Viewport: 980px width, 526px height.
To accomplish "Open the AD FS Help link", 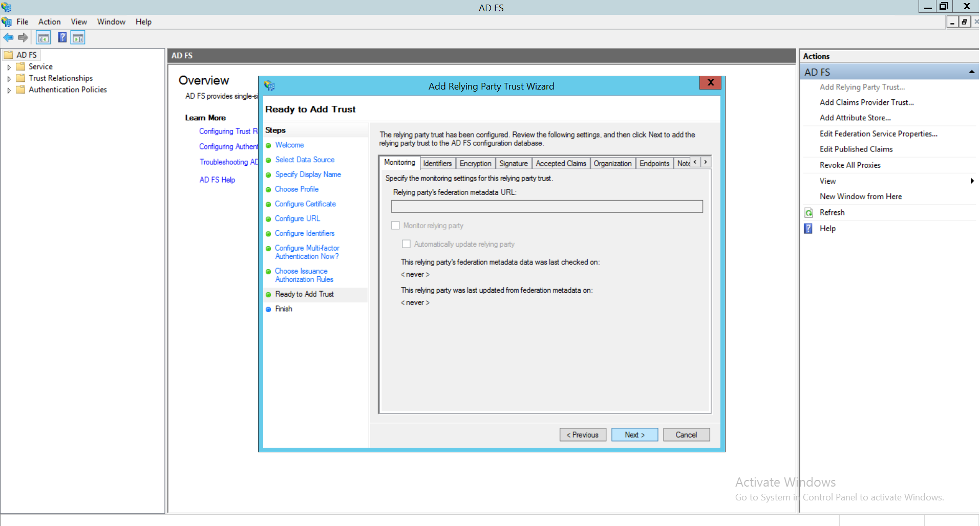I will pyautogui.click(x=217, y=180).
